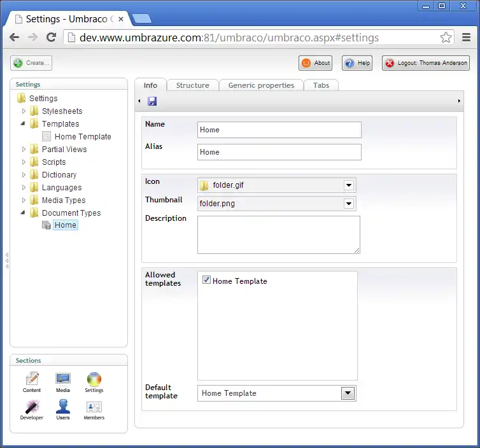Open the Settings section icon
The height and width of the screenshot is (448, 480).
tap(94, 379)
